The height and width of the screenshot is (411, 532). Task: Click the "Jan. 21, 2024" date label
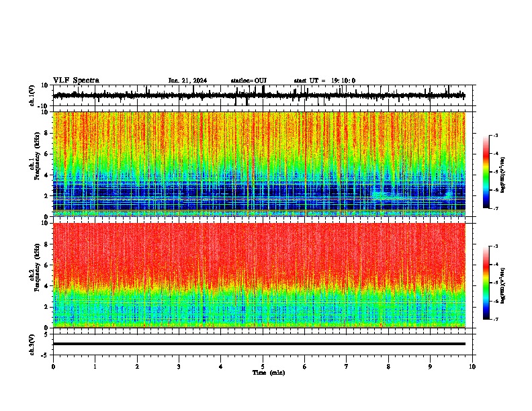(x=187, y=81)
